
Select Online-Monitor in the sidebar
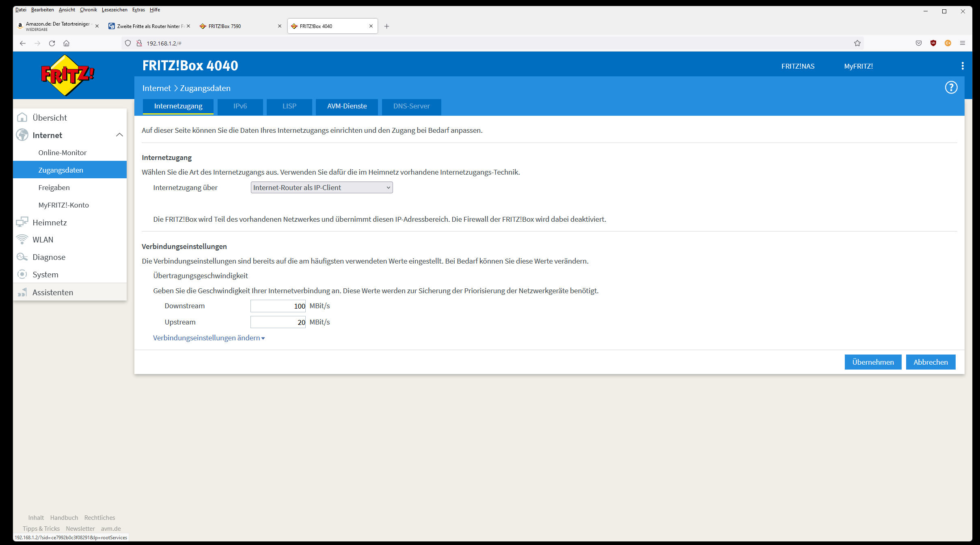[70, 153]
